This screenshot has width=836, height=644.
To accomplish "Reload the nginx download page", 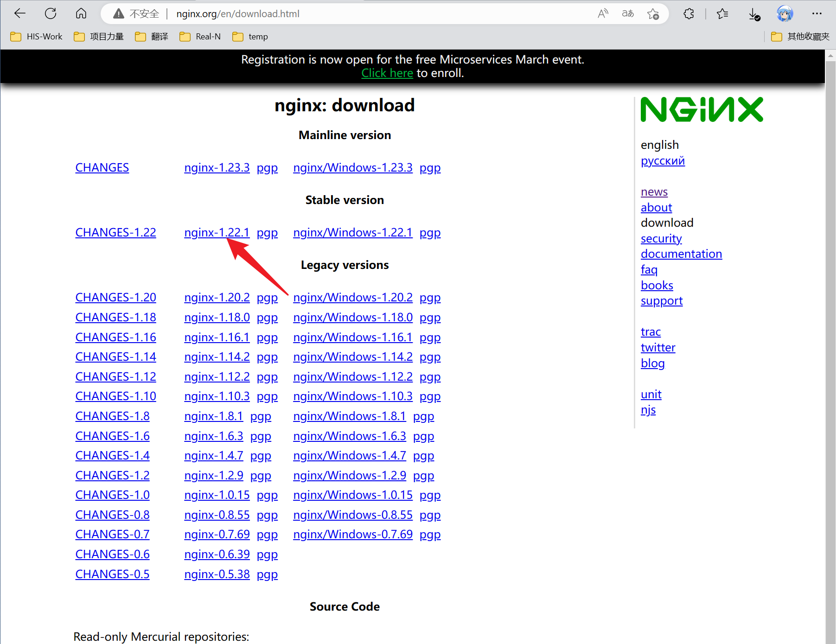I will click(x=51, y=13).
